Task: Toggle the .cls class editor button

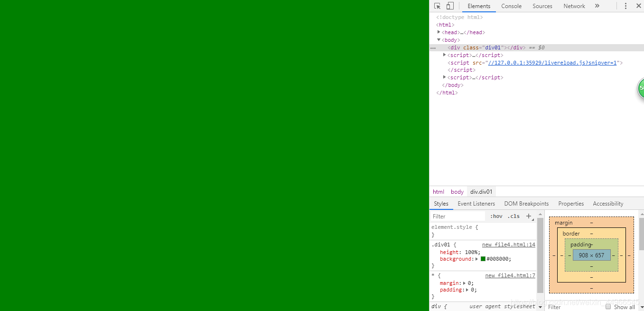Action: tap(513, 216)
